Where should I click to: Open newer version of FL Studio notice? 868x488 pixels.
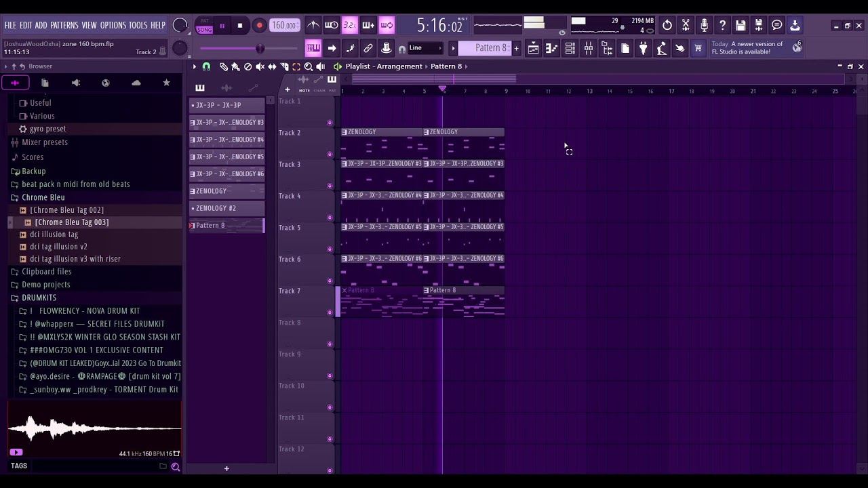(756, 48)
